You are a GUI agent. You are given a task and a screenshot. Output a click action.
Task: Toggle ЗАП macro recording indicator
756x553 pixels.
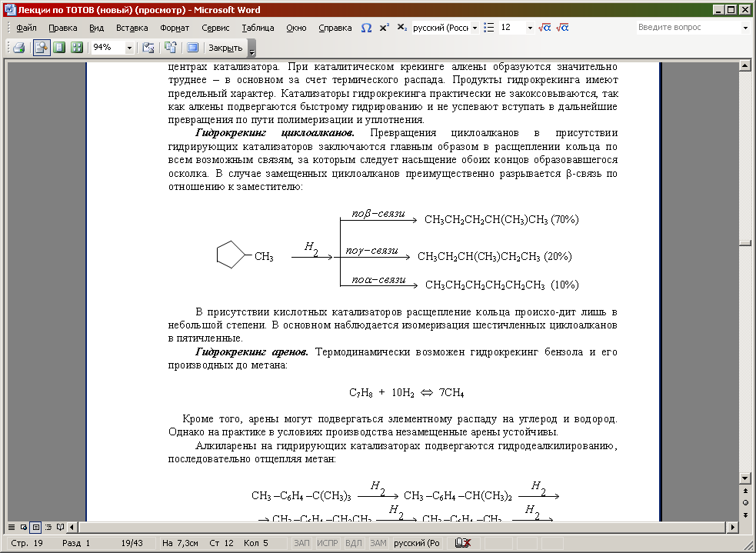click(x=301, y=543)
